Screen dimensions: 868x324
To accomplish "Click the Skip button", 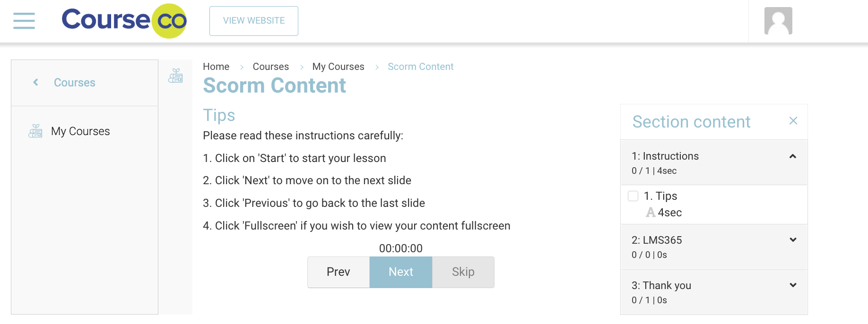I will click(463, 272).
